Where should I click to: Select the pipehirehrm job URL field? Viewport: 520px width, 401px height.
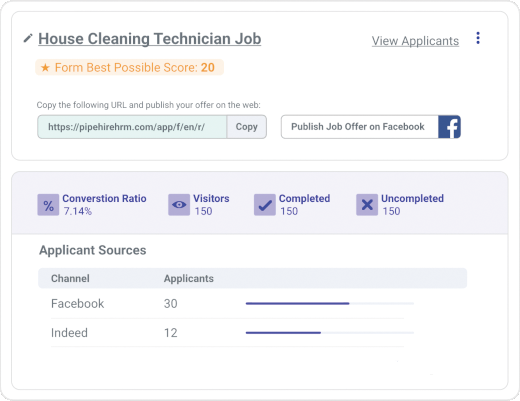(132, 127)
